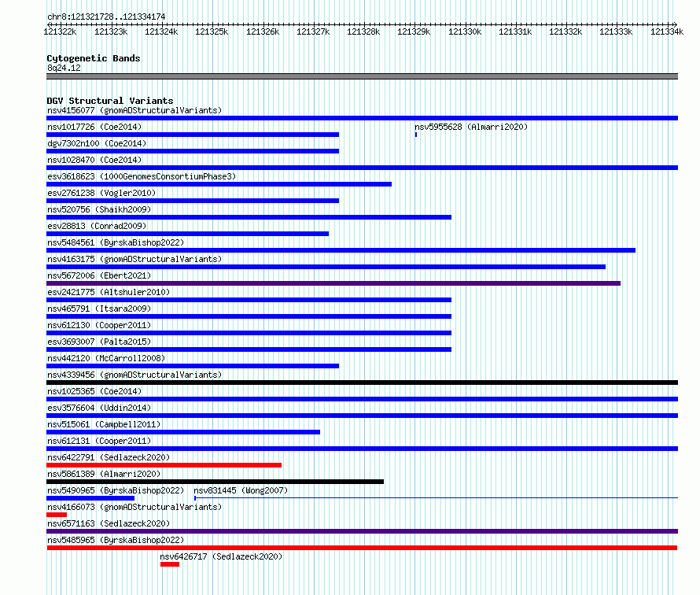
Task: Click the blue nsv515061 variant bar
Action: 183,432
